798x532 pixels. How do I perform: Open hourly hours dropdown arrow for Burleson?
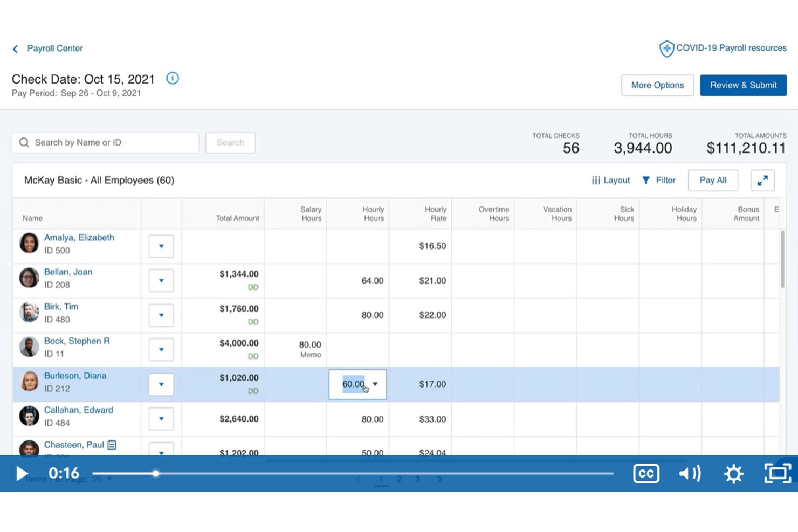375,384
